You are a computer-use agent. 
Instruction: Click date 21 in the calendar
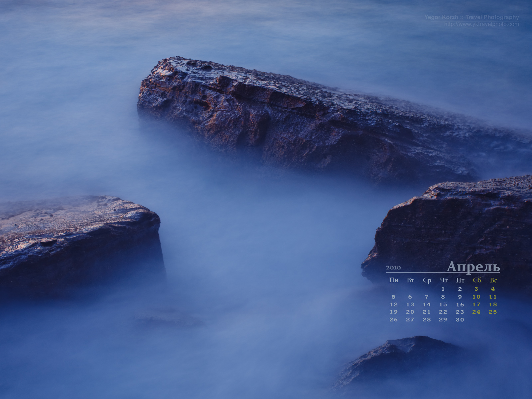[427, 312]
